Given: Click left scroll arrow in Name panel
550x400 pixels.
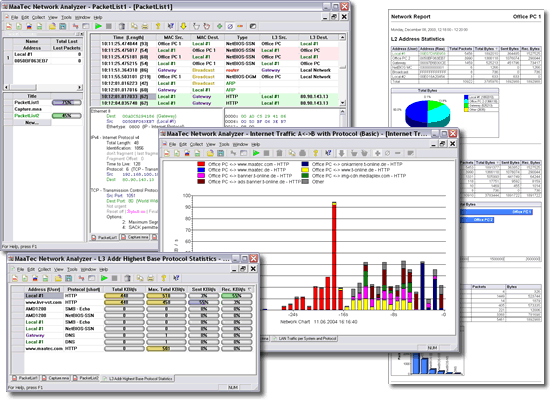Looking at the screenshot, I should point(6,87).
